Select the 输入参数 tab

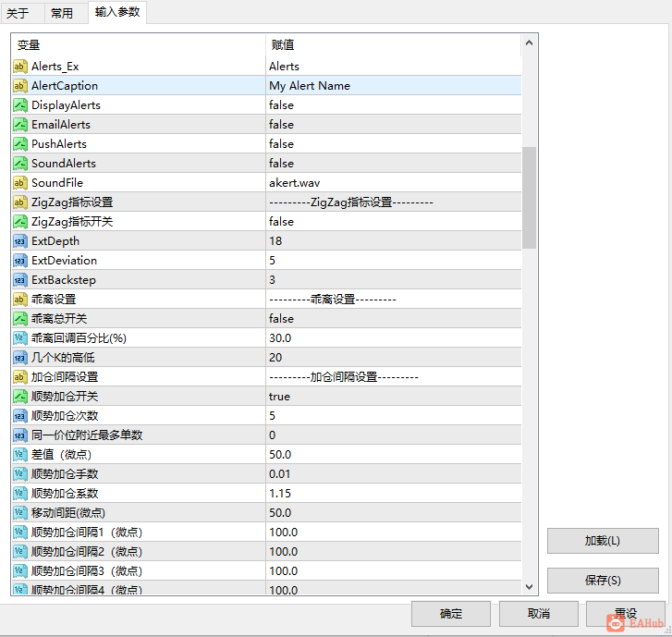click(x=117, y=12)
